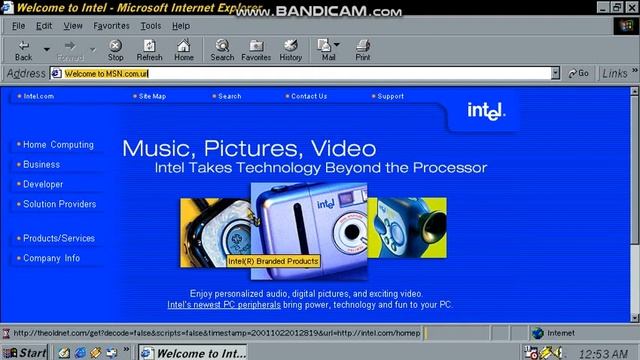Select Home Computing in sidebar

pyautogui.click(x=58, y=144)
